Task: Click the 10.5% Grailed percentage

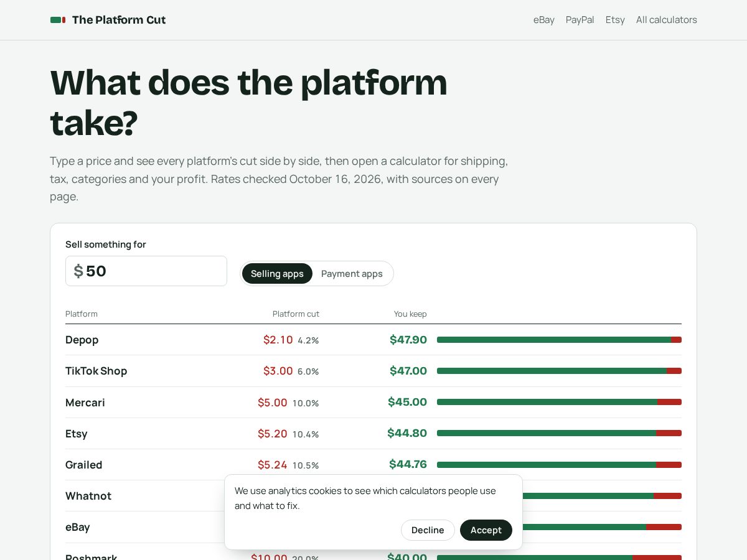Action: pyautogui.click(x=306, y=465)
